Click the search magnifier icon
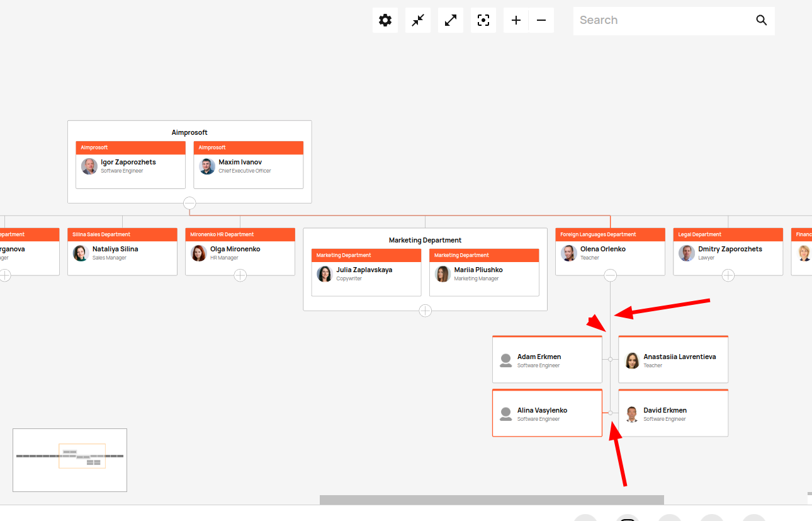Image resolution: width=812 pixels, height=521 pixels. [761, 20]
